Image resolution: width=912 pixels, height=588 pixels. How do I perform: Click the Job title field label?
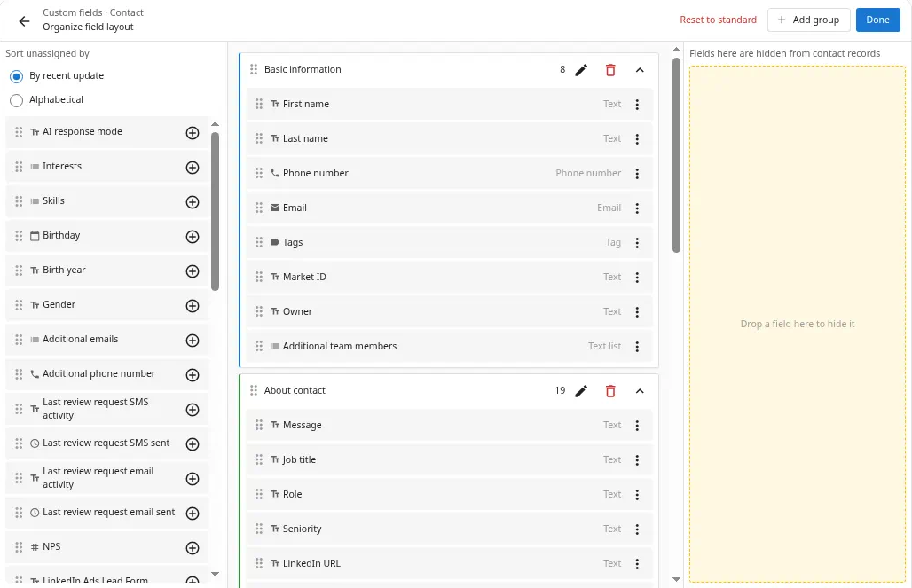coord(299,459)
